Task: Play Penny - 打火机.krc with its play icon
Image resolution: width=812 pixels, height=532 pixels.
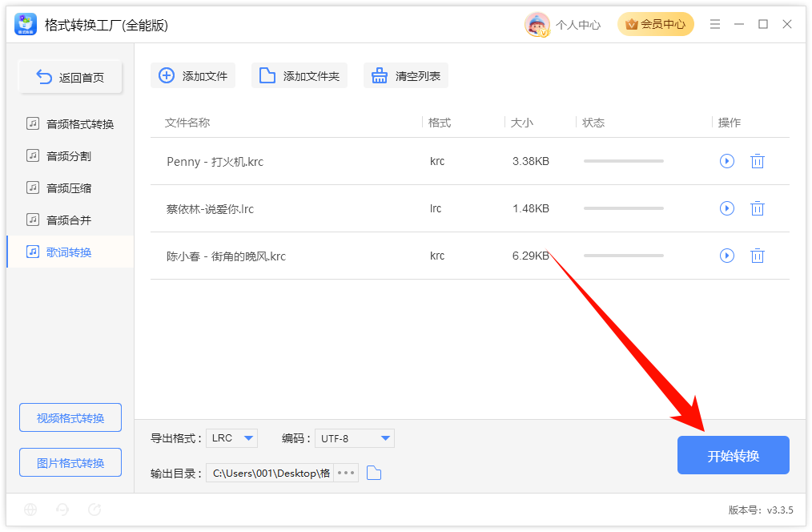Action: [727, 161]
